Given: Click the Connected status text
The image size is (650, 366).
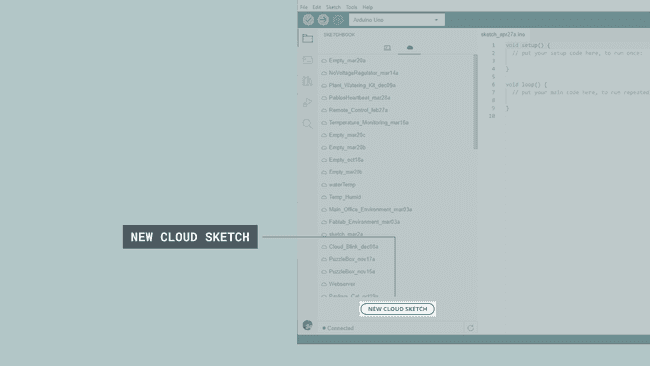Looking at the screenshot, I should coord(340,328).
